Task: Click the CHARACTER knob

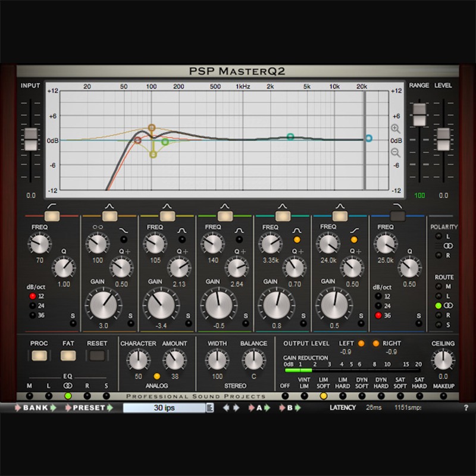Action: 138,360
